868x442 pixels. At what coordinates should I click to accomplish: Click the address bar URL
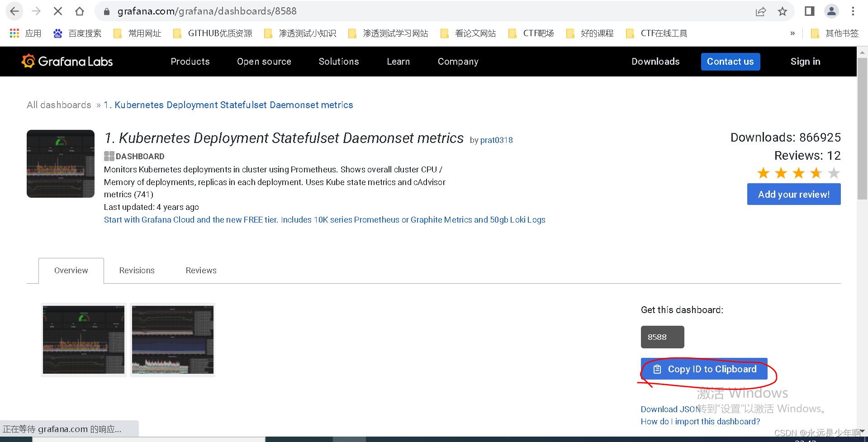click(x=207, y=11)
